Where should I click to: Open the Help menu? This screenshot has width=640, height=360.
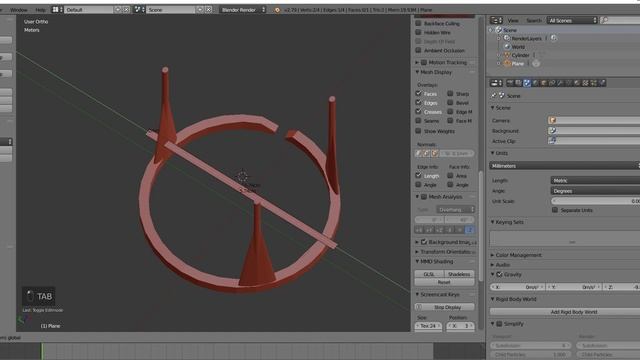(x=40, y=9)
